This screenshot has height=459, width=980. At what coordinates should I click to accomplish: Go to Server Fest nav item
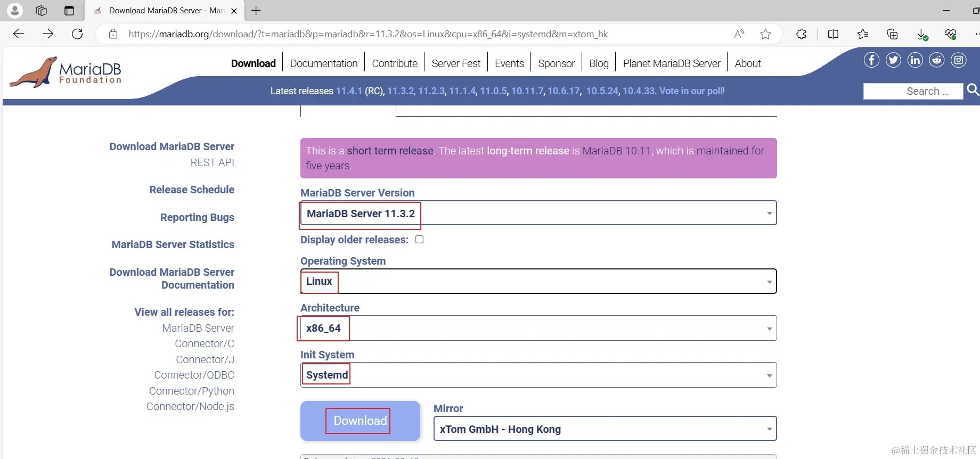point(456,63)
